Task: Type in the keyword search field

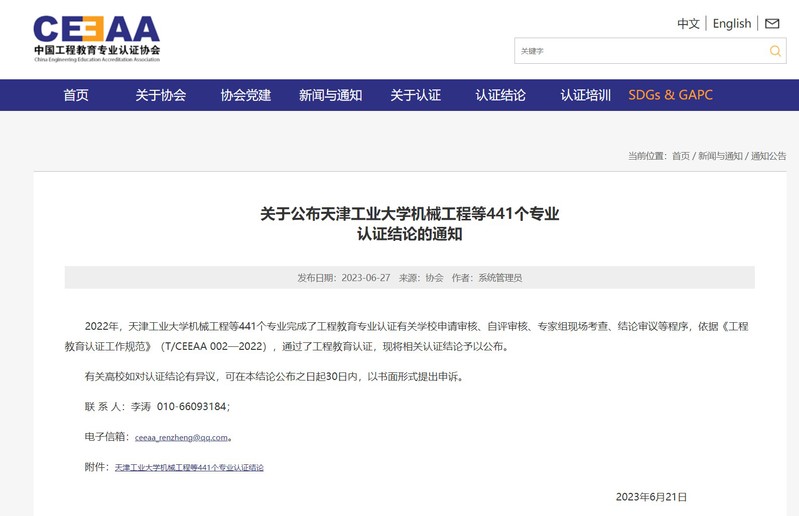Action: (x=640, y=51)
